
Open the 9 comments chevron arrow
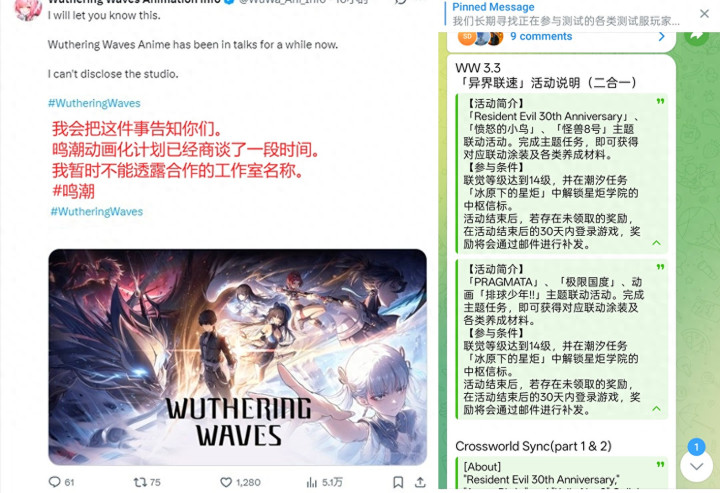point(661,36)
